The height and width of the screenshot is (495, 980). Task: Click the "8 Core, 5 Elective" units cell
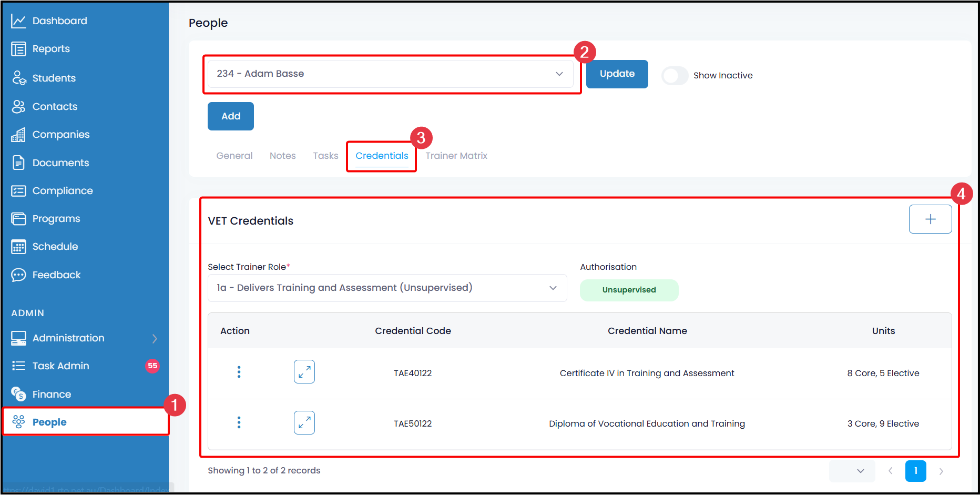[883, 373]
